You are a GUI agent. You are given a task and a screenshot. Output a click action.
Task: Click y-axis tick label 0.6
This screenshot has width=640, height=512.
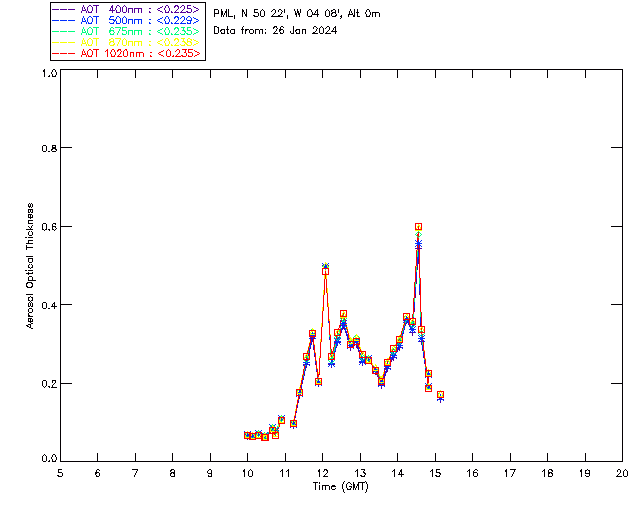pyautogui.click(x=49, y=227)
